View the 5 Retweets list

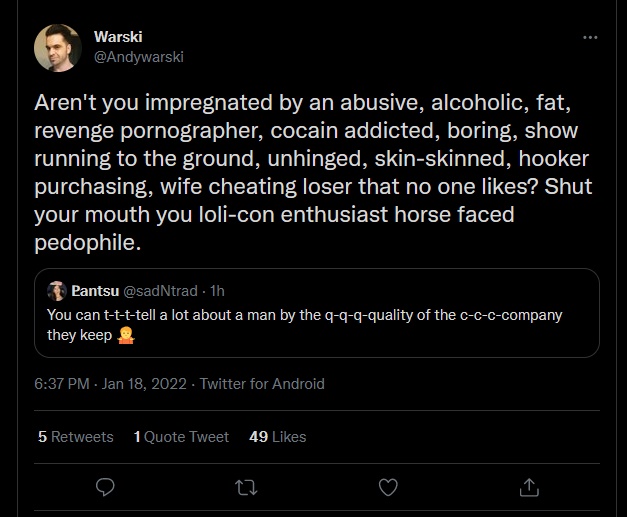pos(76,437)
